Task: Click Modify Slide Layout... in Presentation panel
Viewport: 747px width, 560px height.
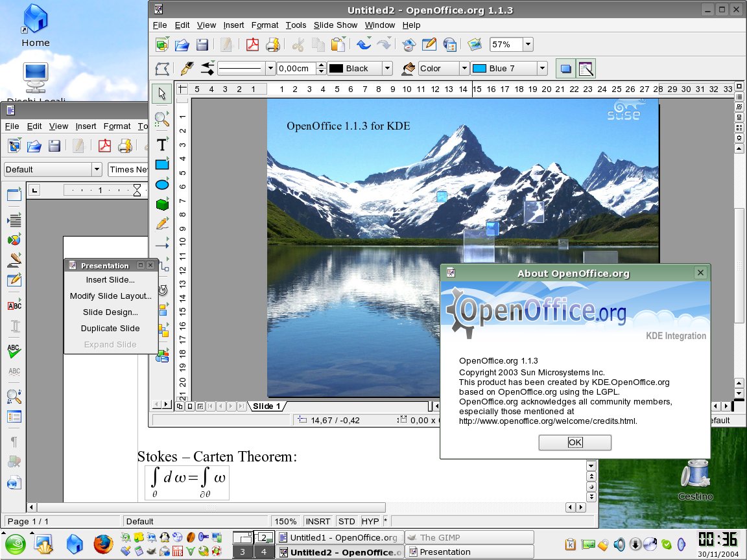Action: tap(110, 296)
